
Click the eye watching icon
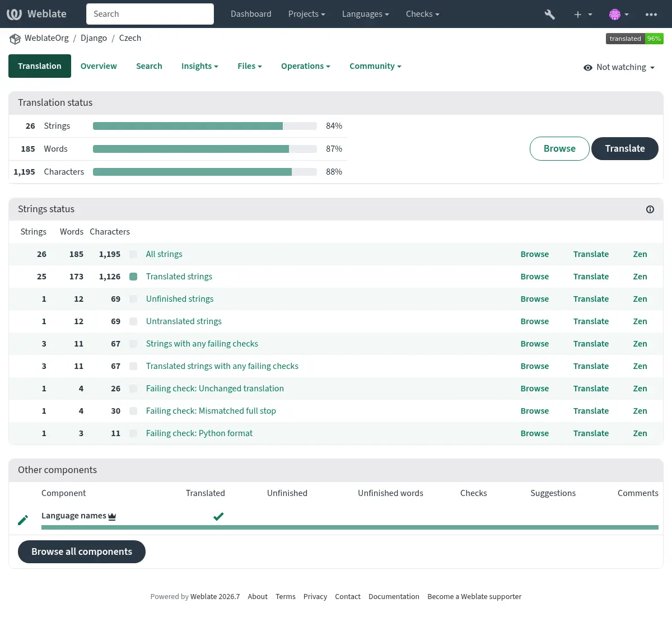tap(587, 68)
